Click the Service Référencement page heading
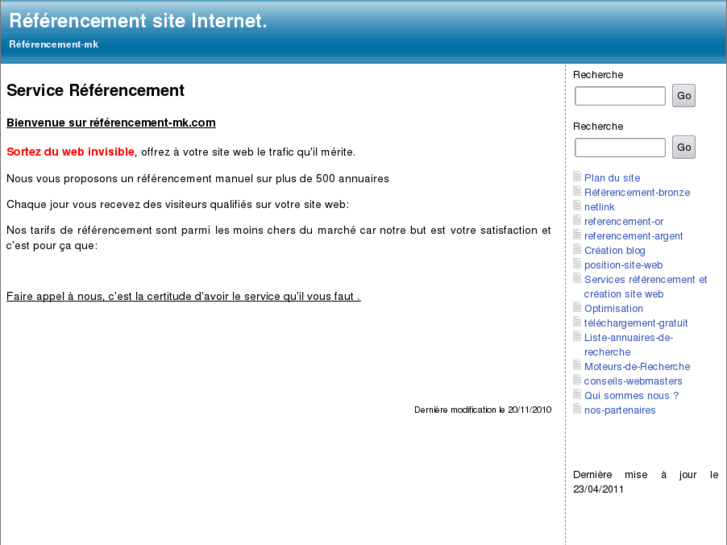The image size is (727, 545). [x=96, y=90]
